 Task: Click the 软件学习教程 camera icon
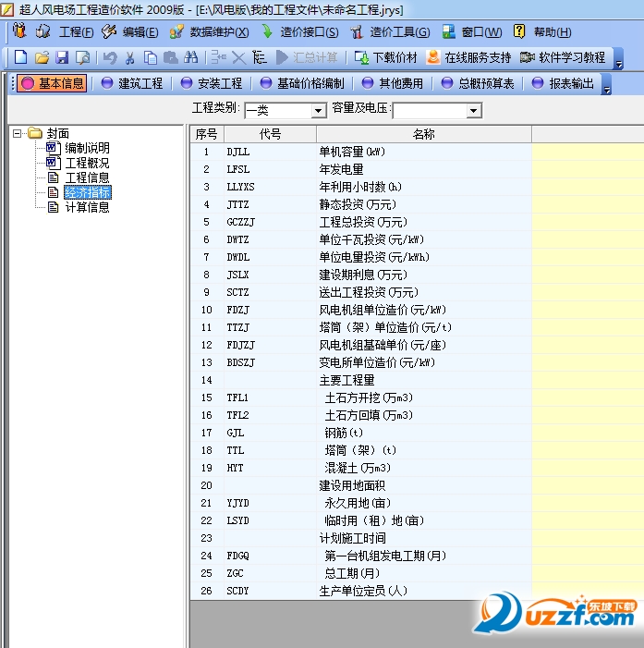527,57
